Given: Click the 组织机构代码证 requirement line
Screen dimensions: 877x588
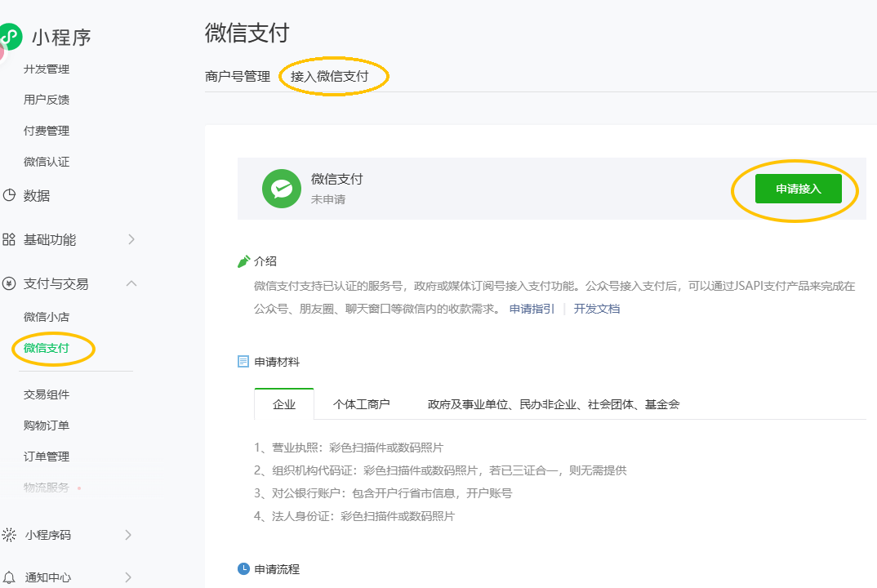Looking at the screenshot, I should coord(440,470).
